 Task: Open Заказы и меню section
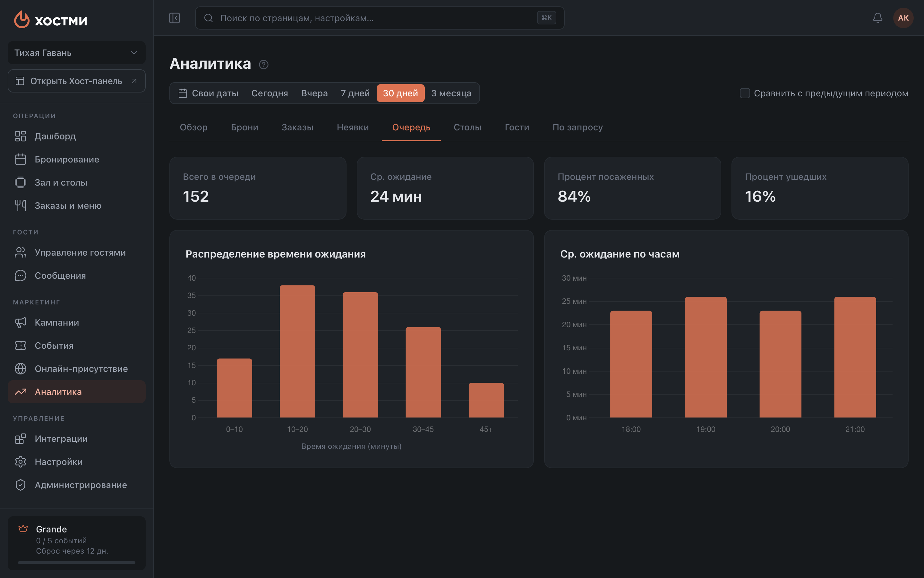click(77, 206)
